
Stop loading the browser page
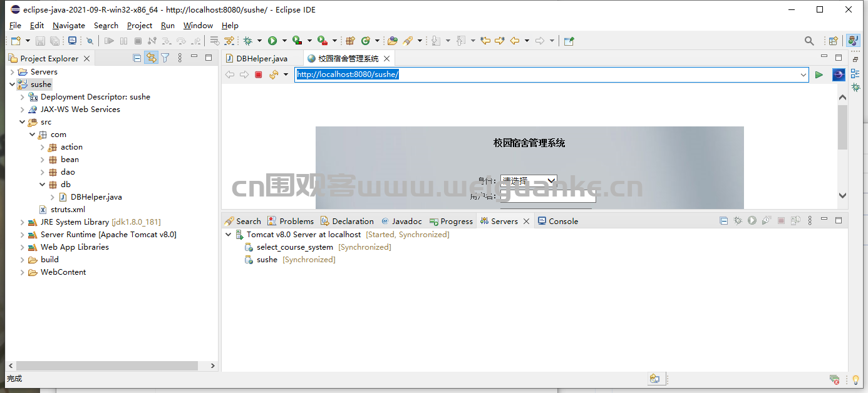[x=258, y=74]
